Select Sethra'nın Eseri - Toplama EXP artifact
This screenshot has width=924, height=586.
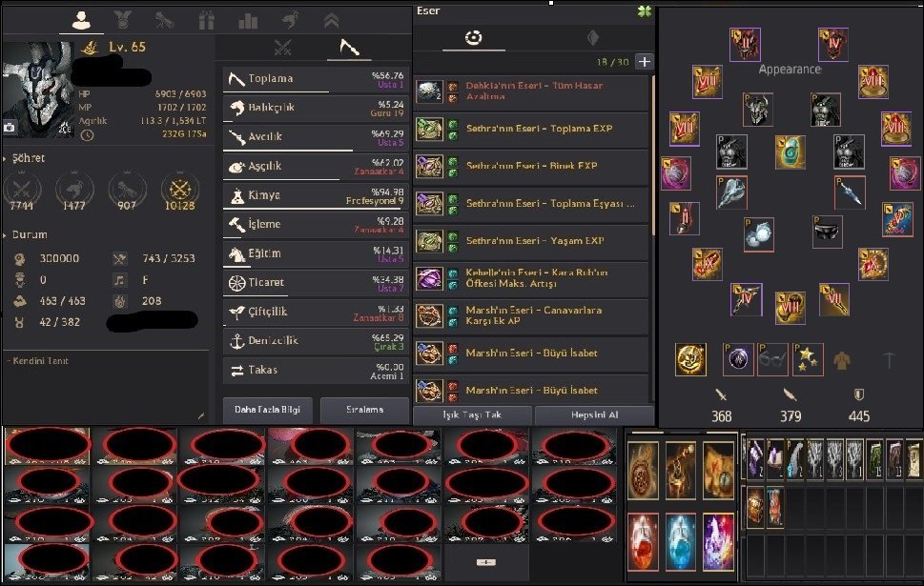[531, 129]
